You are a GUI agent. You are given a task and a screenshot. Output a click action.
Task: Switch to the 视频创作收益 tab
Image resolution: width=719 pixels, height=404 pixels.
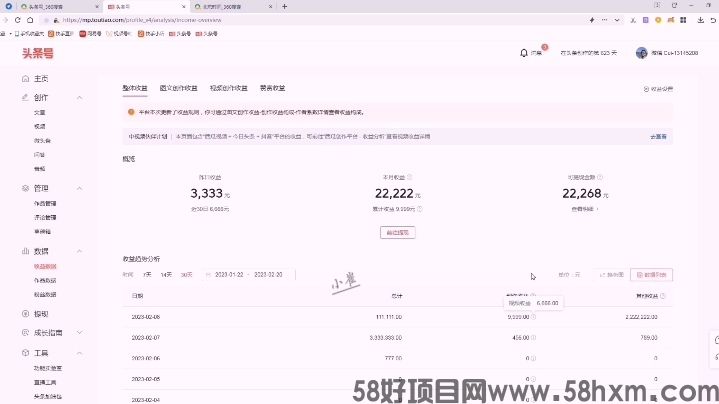click(x=228, y=88)
